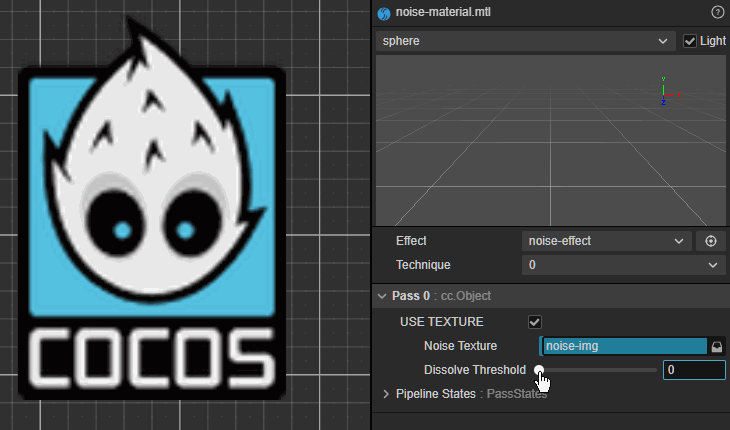
Task: Click the Dissolve Threshold slider handle
Action: click(539, 370)
